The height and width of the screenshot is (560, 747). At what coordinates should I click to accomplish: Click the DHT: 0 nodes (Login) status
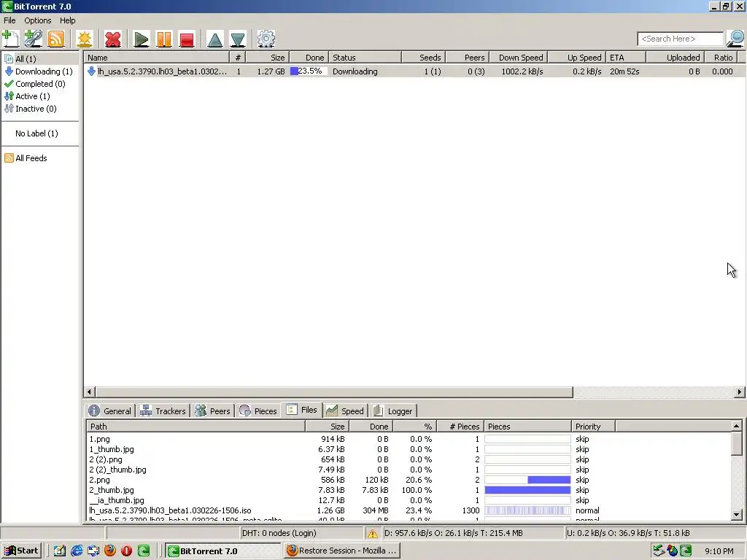[x=279, y=533]
